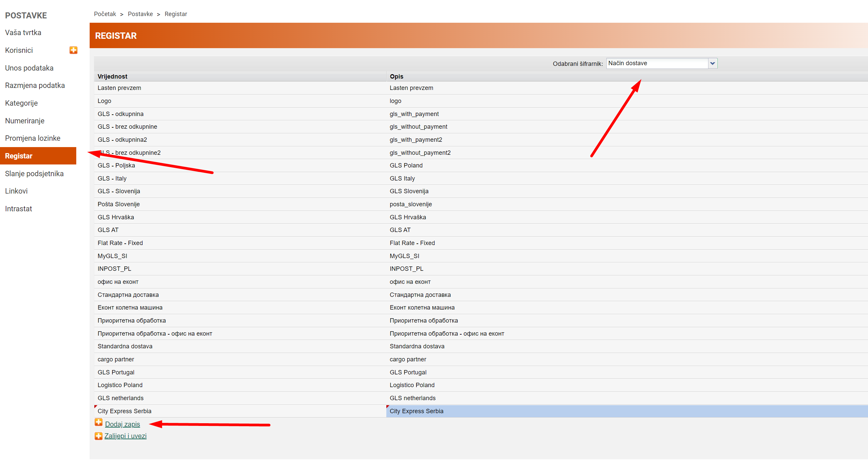Open the Odabrani šifrarnik dropdown arrow

712,63
